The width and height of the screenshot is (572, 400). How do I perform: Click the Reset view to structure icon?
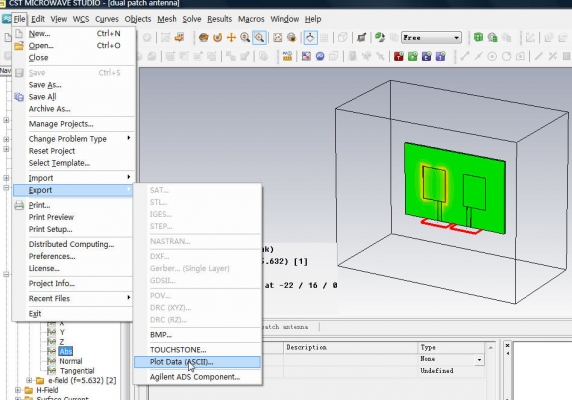point(291,37)
